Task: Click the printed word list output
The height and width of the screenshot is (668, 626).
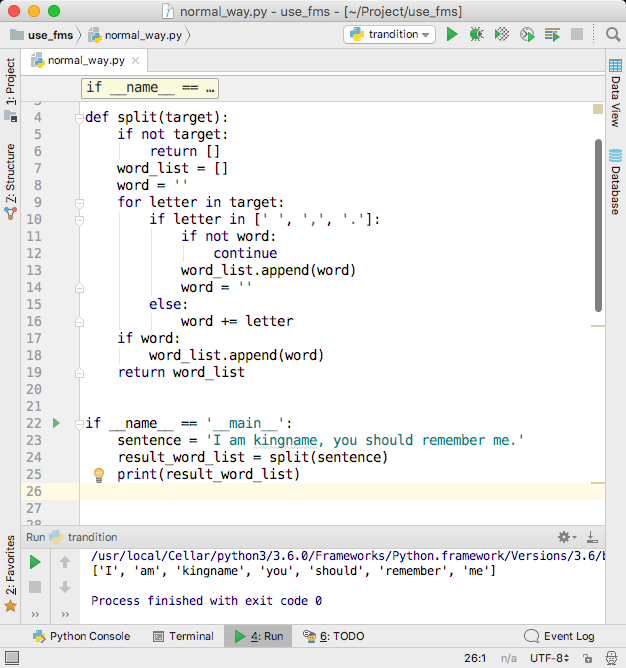Action: [x=294, y=571]
